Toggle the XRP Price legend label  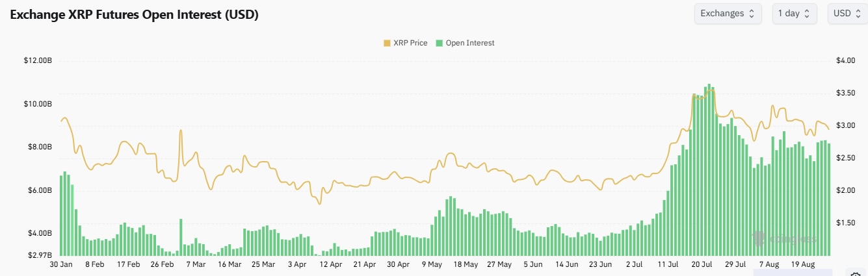(x=410, y=43)
